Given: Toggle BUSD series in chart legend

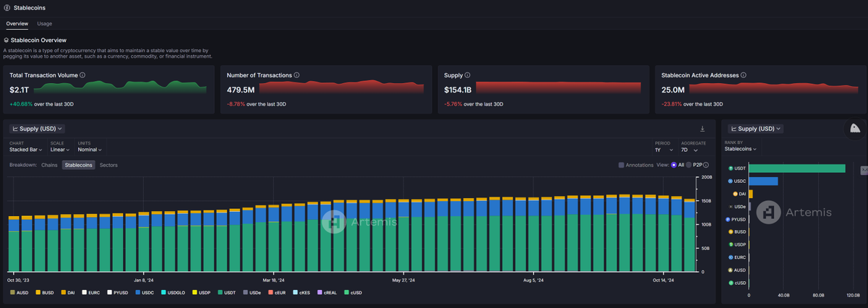Looking at the screenshot, I should tap(46, 292).
